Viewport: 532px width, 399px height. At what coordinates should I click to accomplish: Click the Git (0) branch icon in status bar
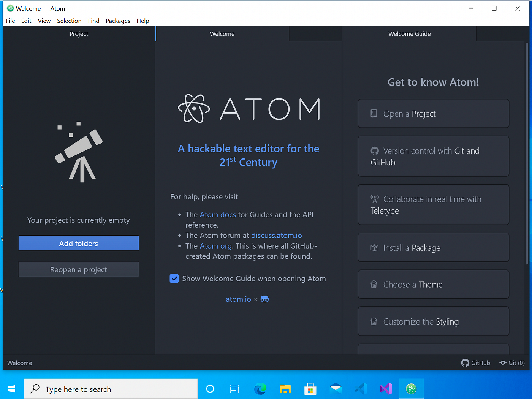pos(502,363)
